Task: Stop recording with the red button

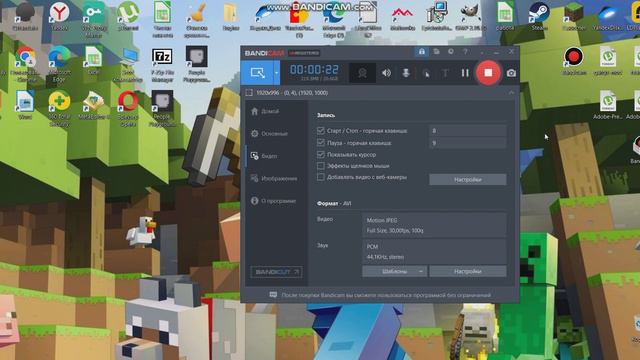Action: (x=488, y=73)
